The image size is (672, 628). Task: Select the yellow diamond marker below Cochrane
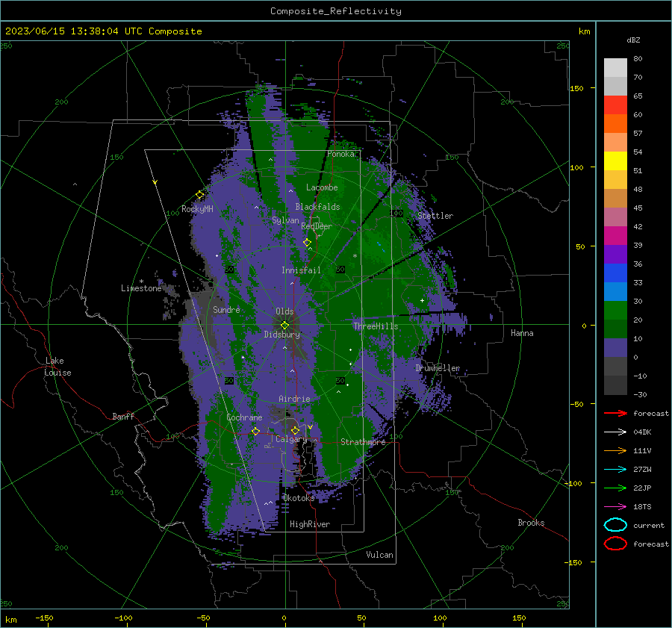coord(255,431)
